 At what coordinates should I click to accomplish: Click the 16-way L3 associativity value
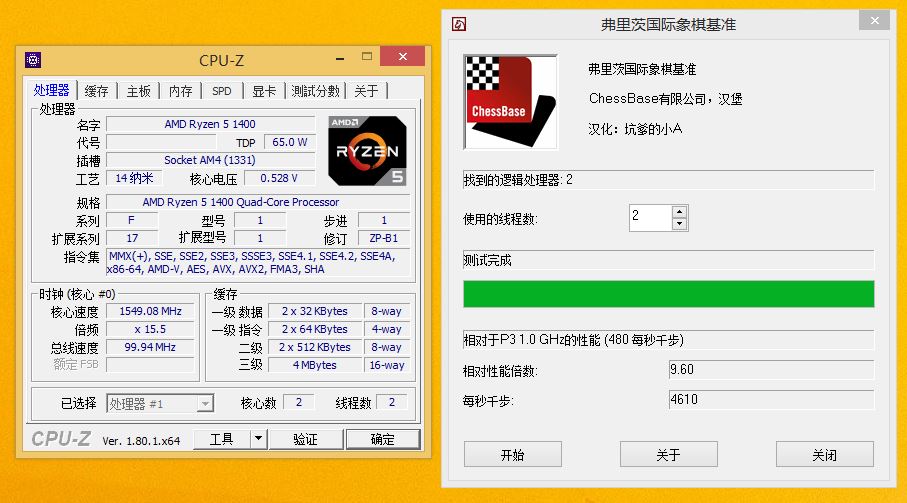pos(387,365)
